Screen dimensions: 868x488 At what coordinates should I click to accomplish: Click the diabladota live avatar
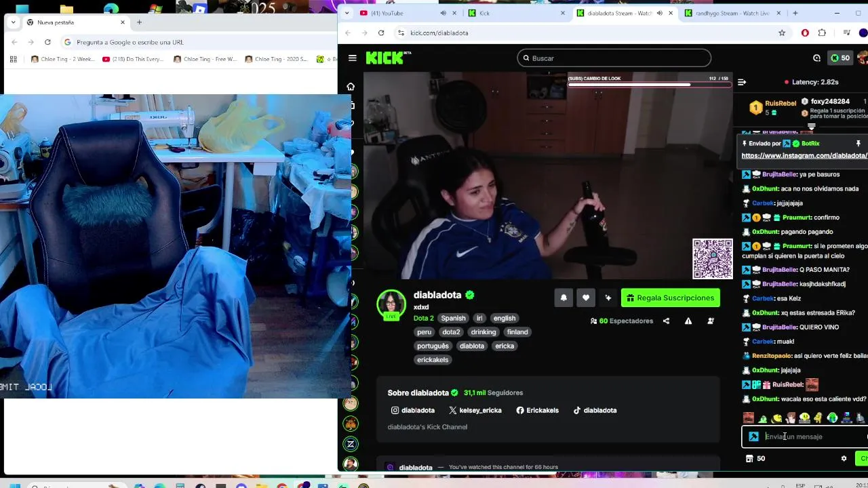(391, 304)
